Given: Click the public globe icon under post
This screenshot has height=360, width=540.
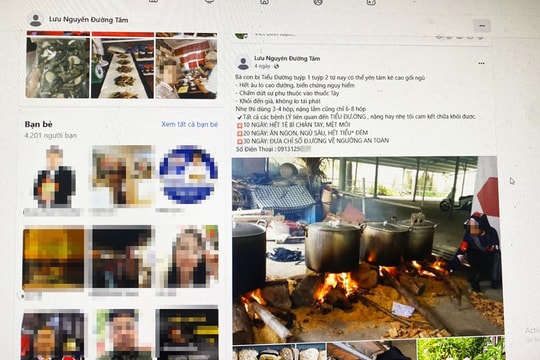Looking at the screenshot, I should (x=276, y=66).
